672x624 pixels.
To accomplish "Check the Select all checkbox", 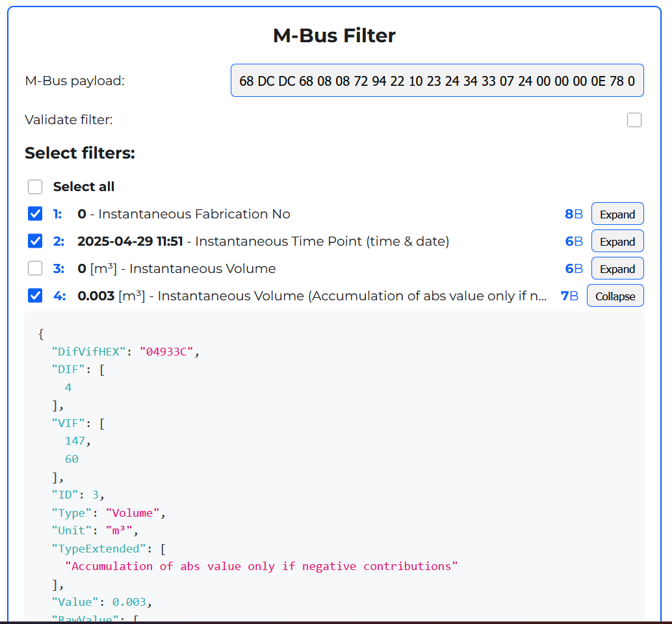I will click(35, 187).
